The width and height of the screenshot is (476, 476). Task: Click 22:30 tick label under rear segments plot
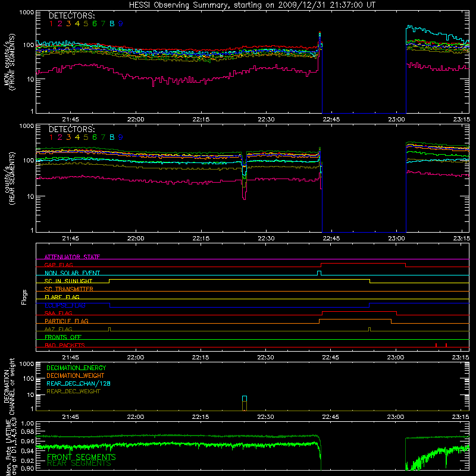coord(266,239)
